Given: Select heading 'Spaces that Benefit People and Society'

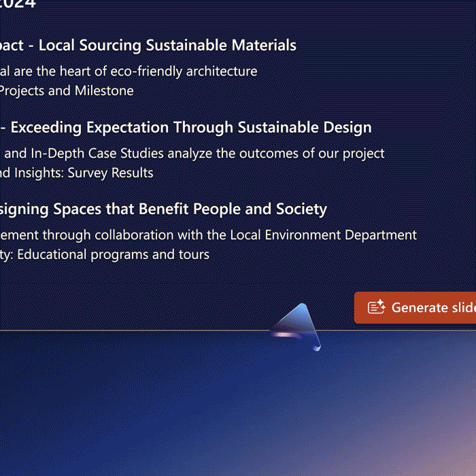Looking at the screenshot, I should (x=190, y=209).
